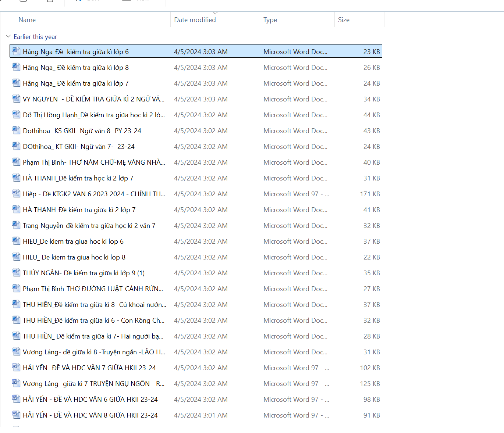The height and width of the screenshot is (433, 504).
Task: Click Word icon of 'HÀ THANH_Đề kiểm tra giữa kì 2 lớp 7'
Action: pos(16,209)
